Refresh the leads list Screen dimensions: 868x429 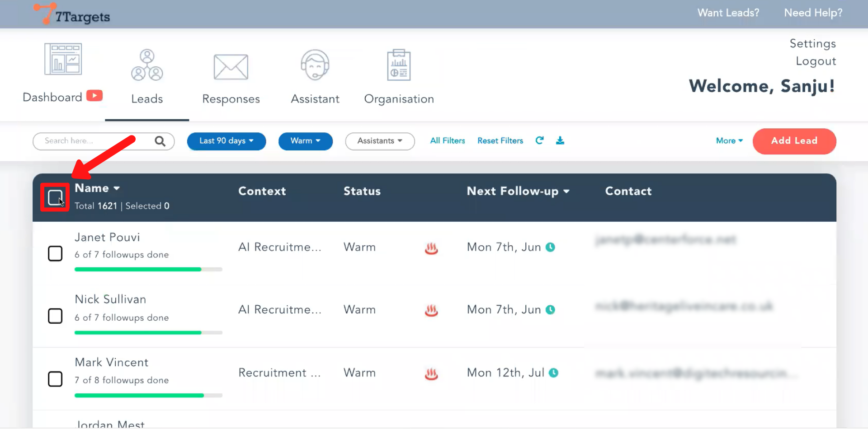[539, 140]
